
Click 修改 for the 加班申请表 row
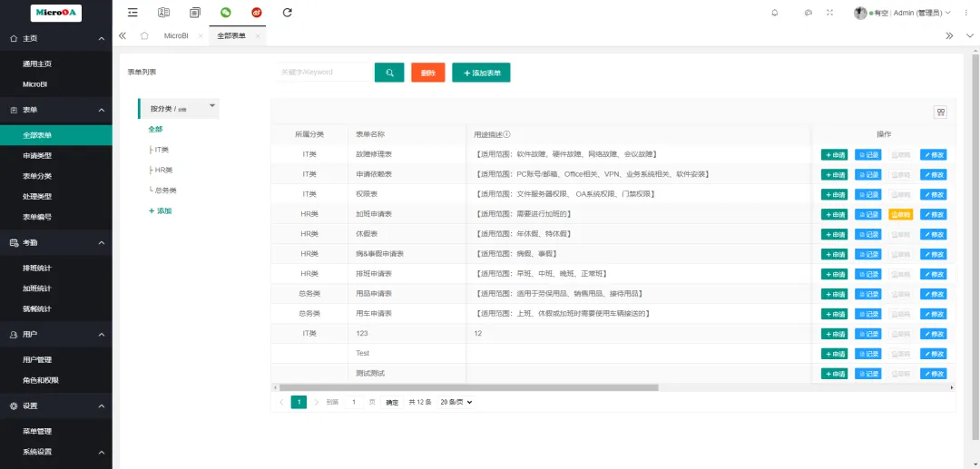933,214
